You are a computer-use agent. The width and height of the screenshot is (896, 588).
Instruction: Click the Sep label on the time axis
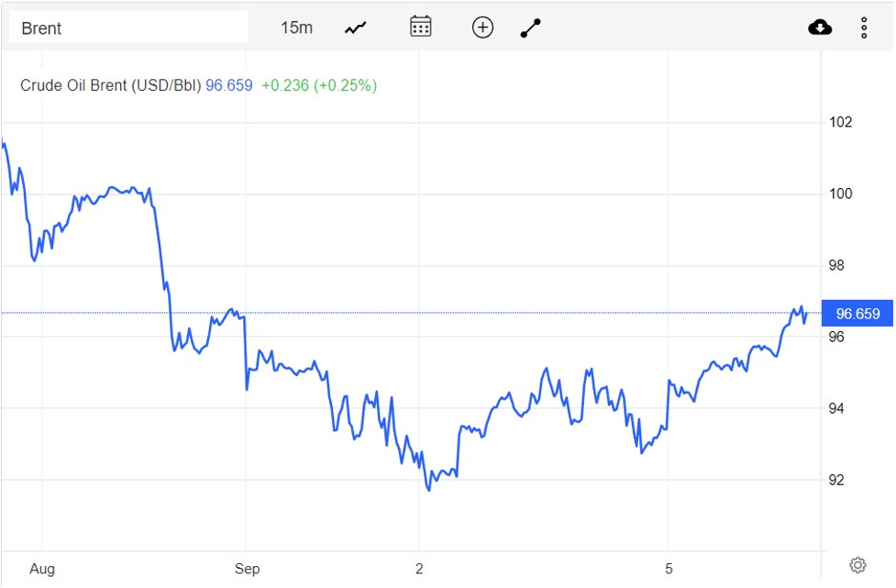pyautogui.click(x=247, y=569)
